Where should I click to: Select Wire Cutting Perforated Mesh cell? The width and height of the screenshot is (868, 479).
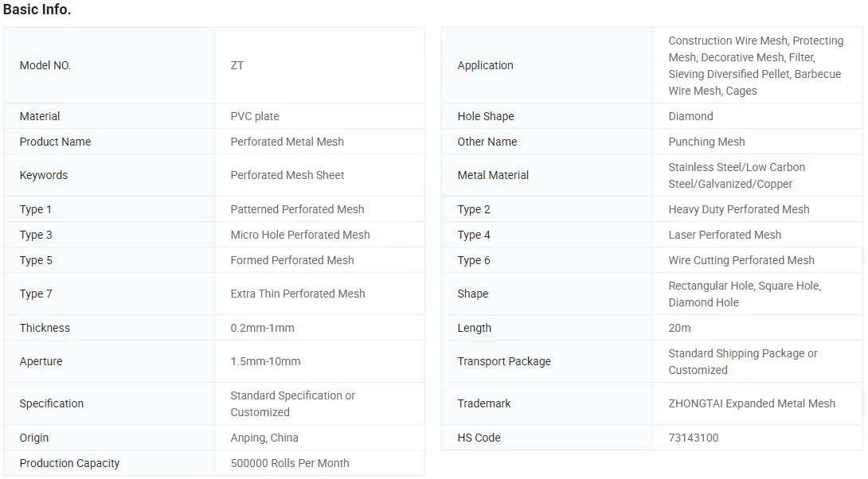coord(741,260)
